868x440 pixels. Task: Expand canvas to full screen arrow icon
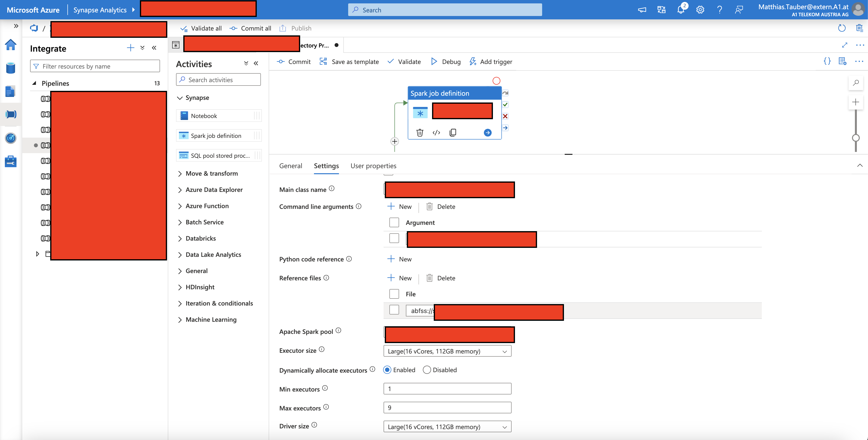tap(845, 45)
